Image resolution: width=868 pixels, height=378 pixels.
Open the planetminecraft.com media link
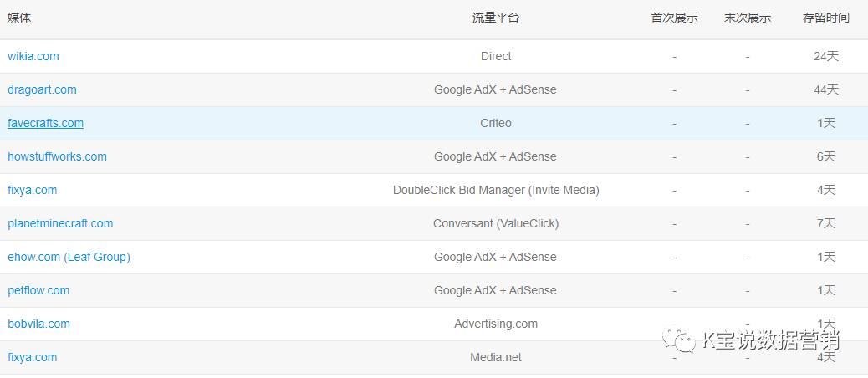click(x=60, y=223)
